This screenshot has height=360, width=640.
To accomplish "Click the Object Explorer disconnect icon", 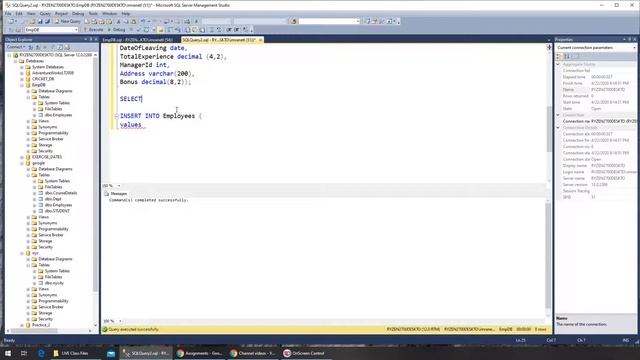I will [x=38, y=47].
